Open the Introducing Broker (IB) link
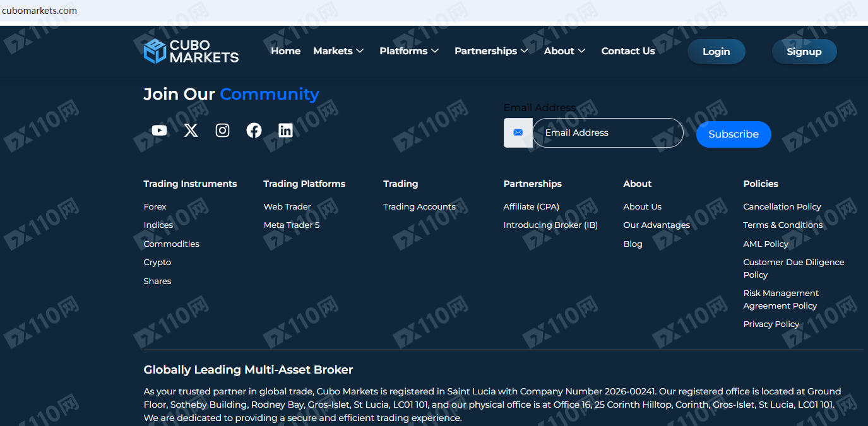 (x=550, y=225)
